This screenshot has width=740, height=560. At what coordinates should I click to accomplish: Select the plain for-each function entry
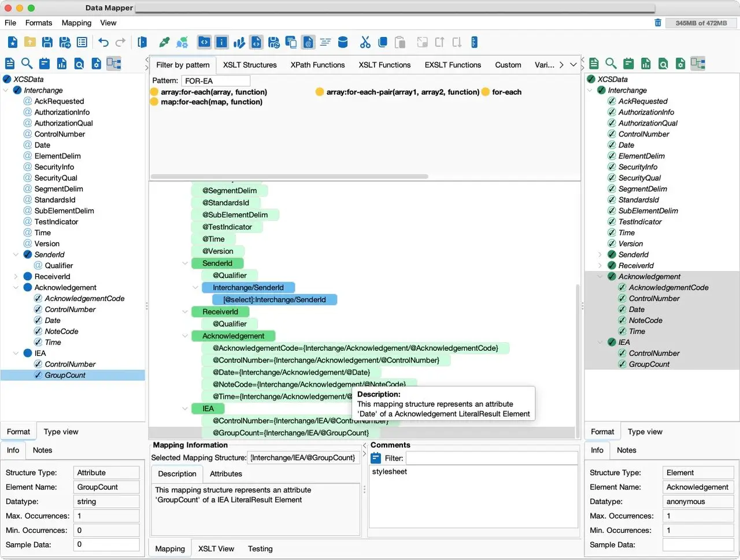(502, 92)
